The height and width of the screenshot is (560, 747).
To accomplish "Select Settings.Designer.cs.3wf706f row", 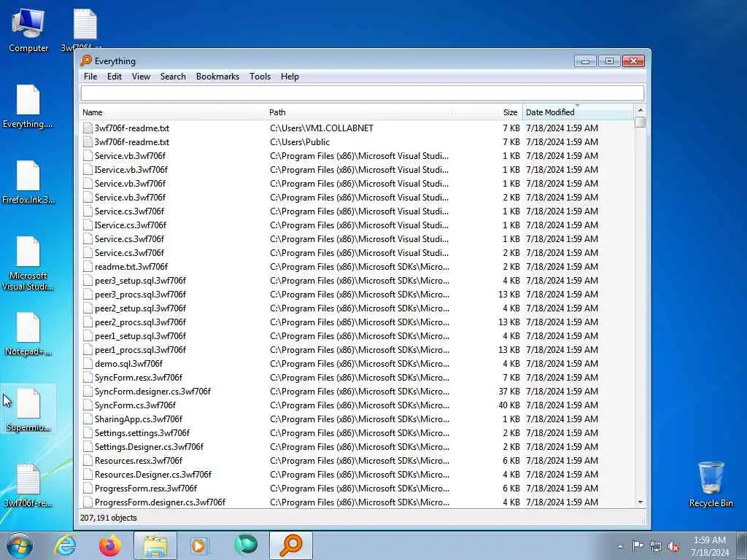I will pyautogui.click(x=357, y=447).
